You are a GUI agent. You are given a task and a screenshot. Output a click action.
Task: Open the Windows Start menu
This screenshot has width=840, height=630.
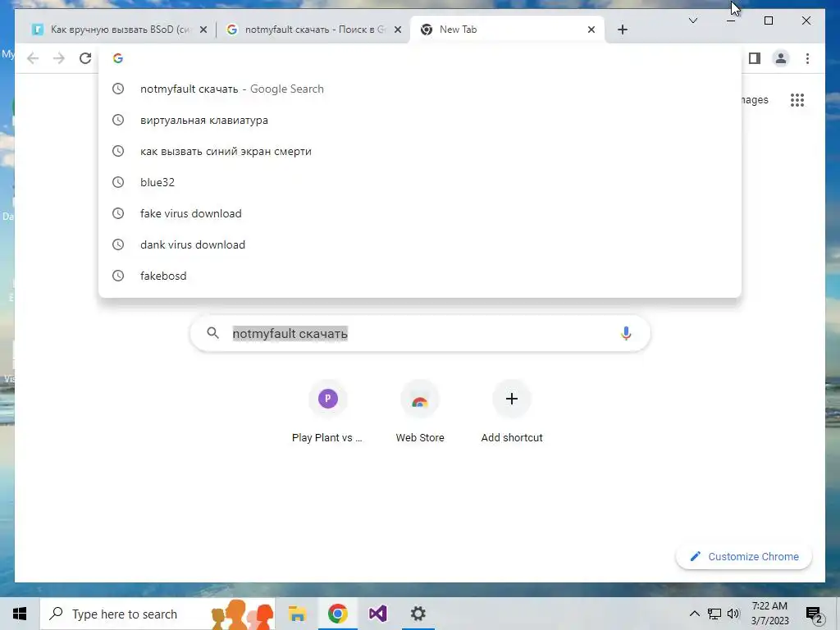20,614
